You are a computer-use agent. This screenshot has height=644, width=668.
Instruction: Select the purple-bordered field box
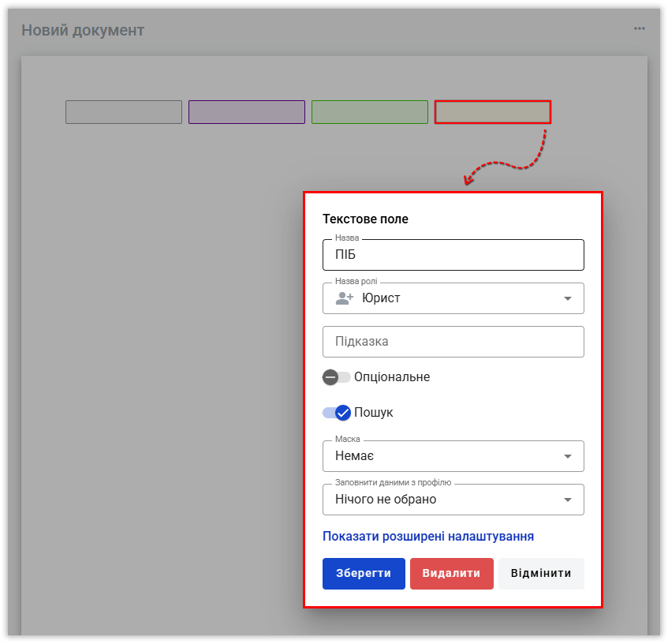coord(247,112)
